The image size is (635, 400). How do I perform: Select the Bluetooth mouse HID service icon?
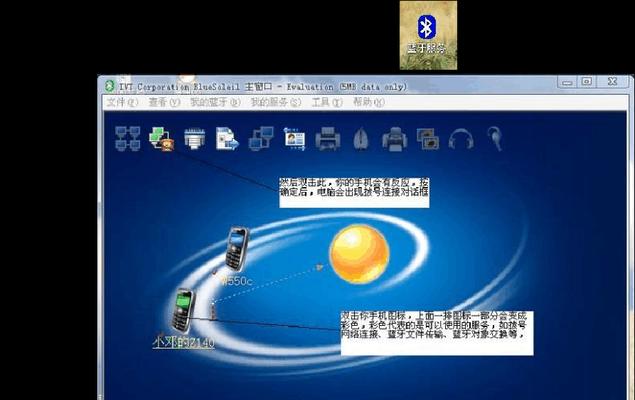[361, 139]
